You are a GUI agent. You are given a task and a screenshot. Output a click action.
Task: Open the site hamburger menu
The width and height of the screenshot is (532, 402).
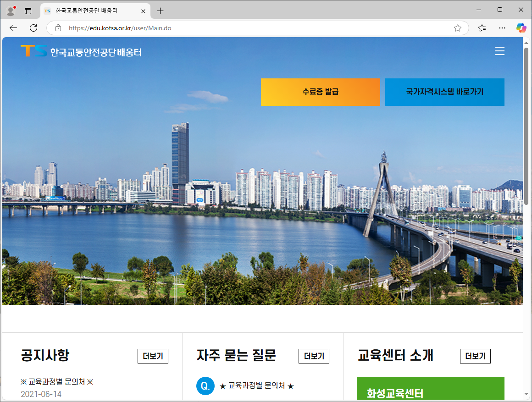coord(500,51)
